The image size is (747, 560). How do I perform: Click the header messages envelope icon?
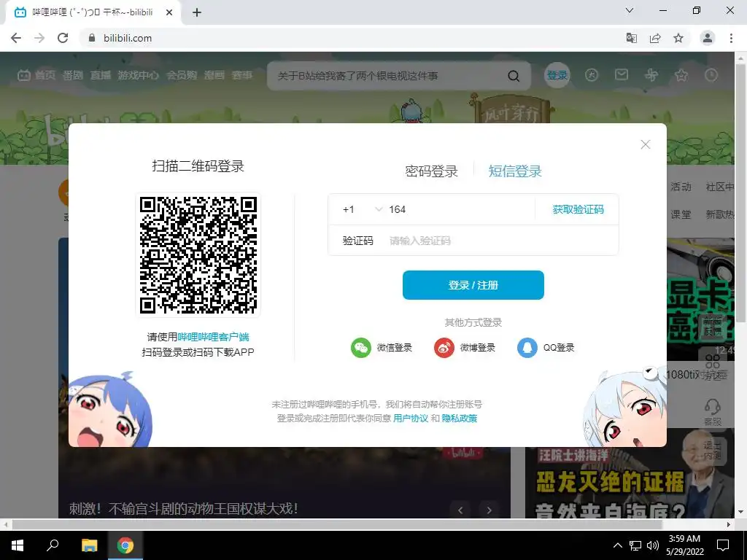click(x=622, y=74)
